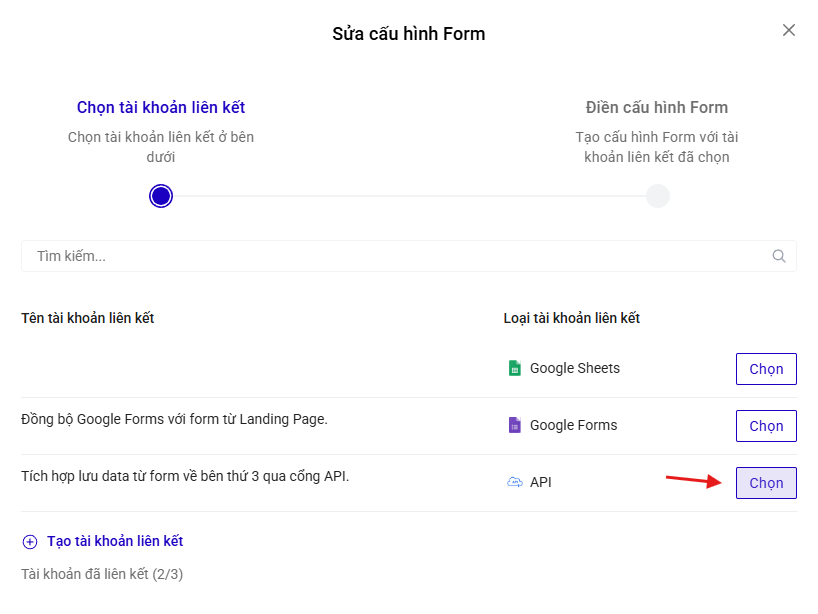Click the green Google Sheets icon

click(x=515, y=368)
